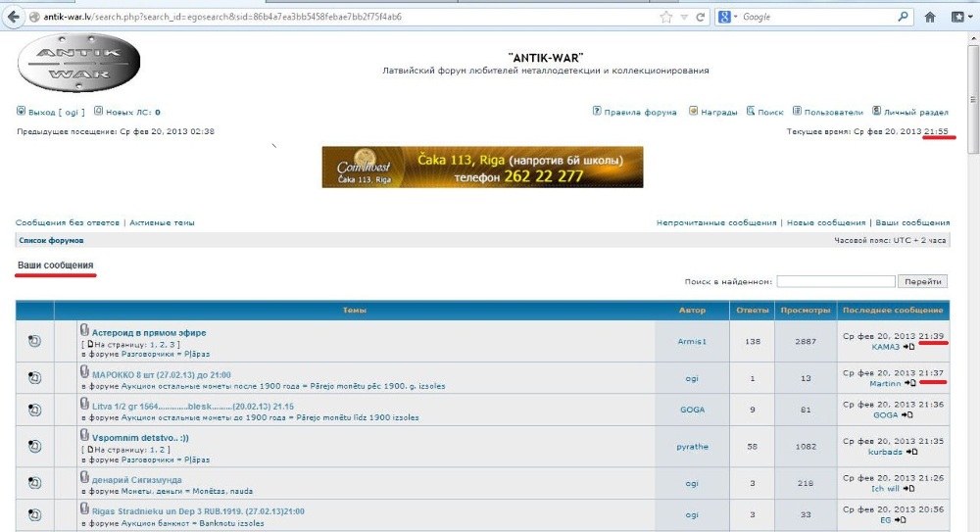Click the Поиск в найденном text field
The height and width of the screenshot is (532, 980).
[x=835, y=282]
